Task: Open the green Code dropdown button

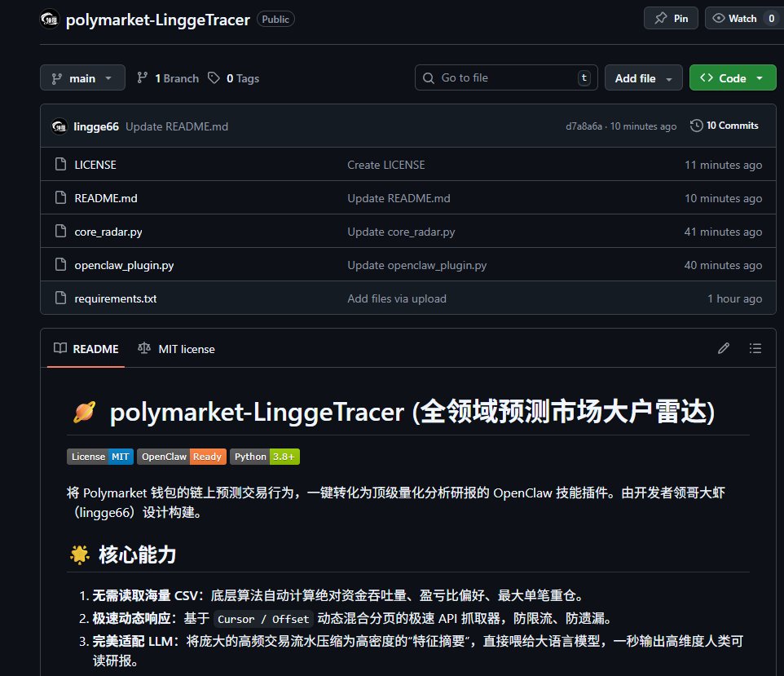Action: [x=733, y=78]
